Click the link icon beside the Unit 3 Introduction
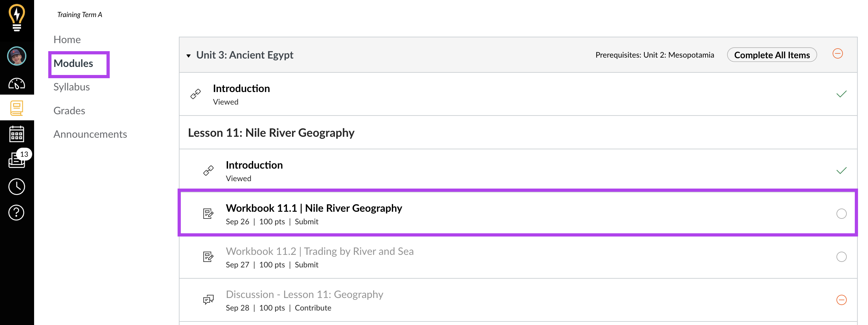Image resolution: width=868 pixels, height=325 pixels. (195, 94)
